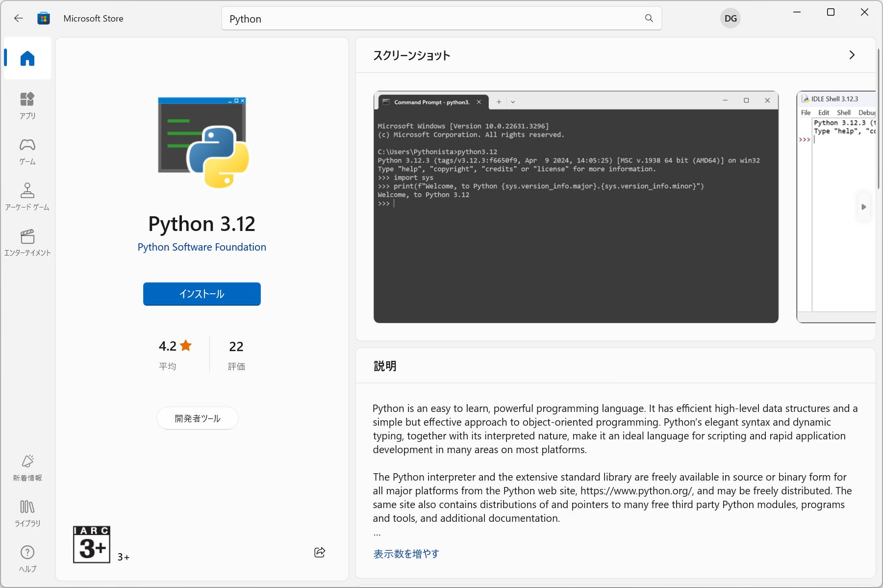Screen dimensions: 883x588
Task: Click the search magnifier icon
Action: 649,19
